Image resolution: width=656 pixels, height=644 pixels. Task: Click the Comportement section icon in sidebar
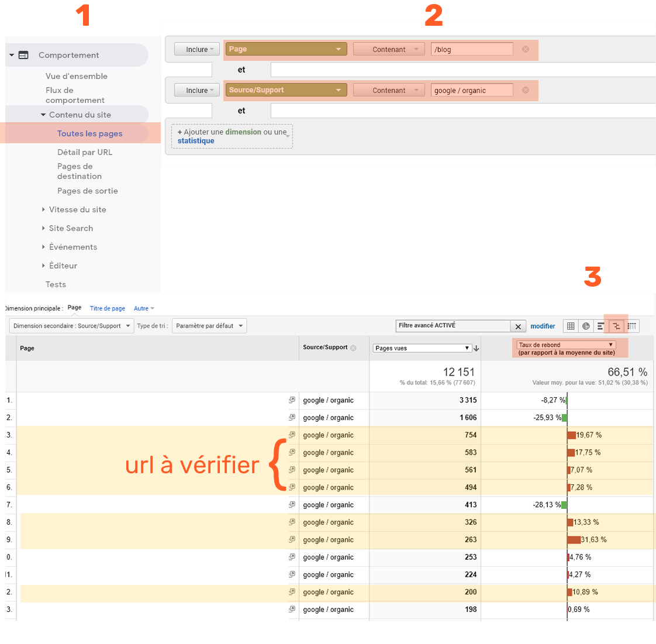coord(23,55)
